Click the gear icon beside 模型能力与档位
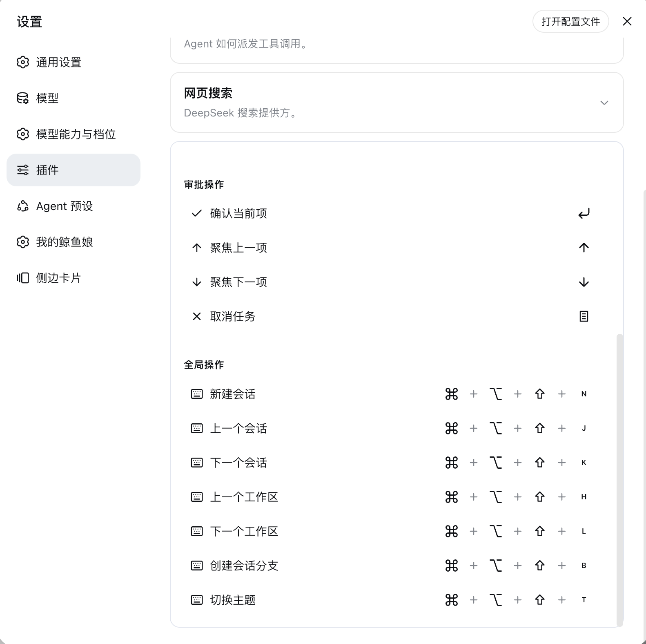The image size is (646, 644). 23,134
